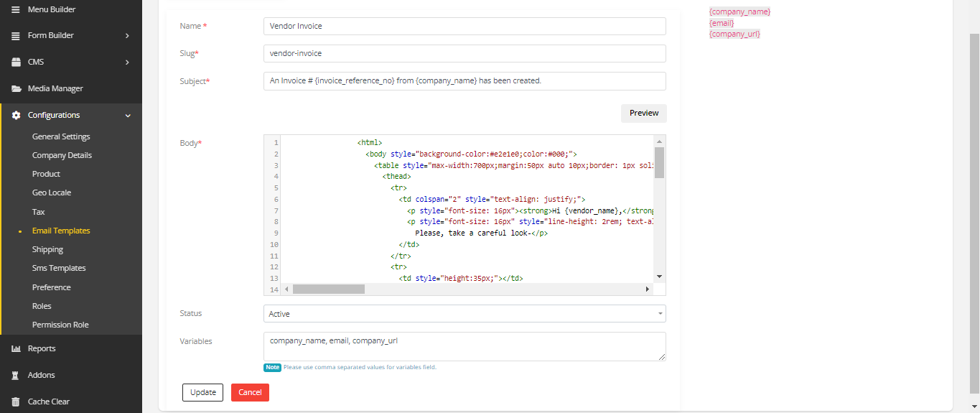Click the {company_name} variable tag
Image resolution: width=980 pixels, height=413 pixels.
[739, 11]
